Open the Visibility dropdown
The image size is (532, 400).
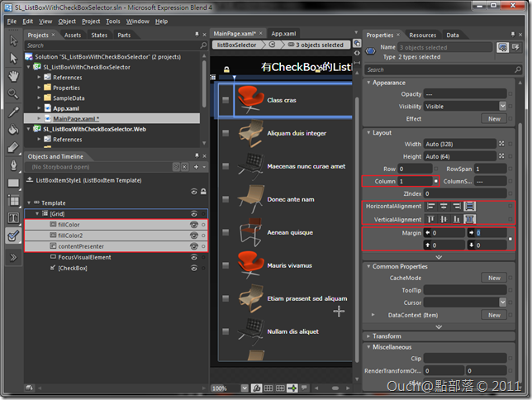tap(502, 107)
